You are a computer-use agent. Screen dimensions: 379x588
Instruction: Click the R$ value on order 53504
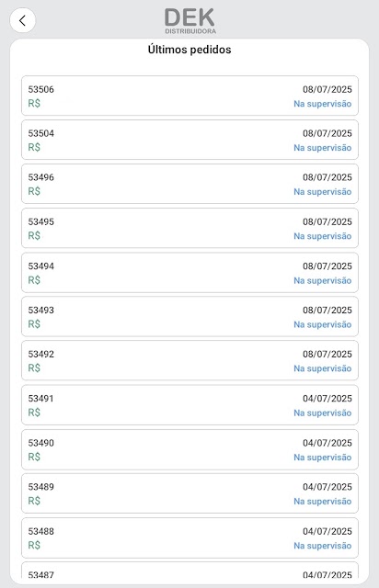[34, 147]
